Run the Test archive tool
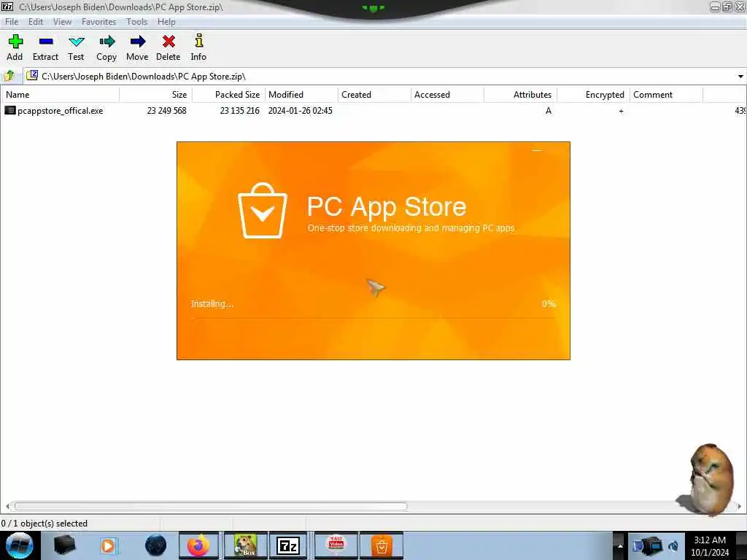This screenshot has height=560, width=747. [76, 42]
